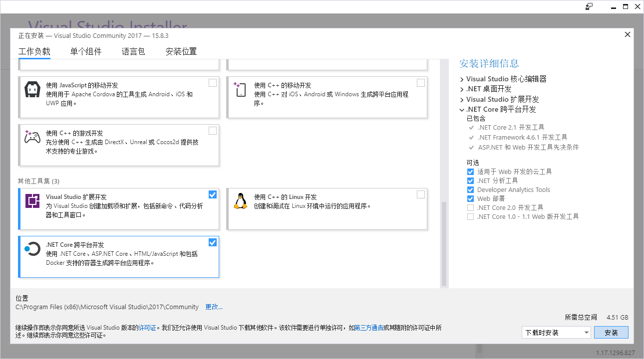Click the C++ game development controller icon
The height and width of the screenshot is (359, 644).
pyautogui.click(x=32, y=137)
